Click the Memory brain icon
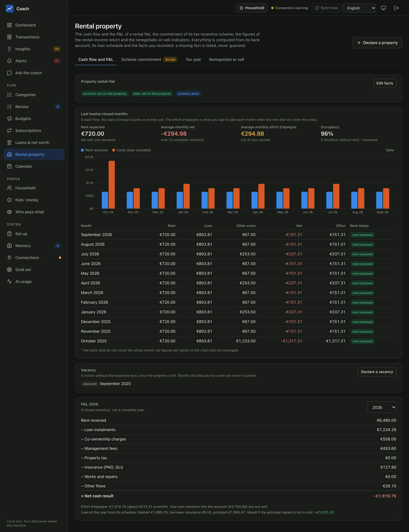 [9, 246]
